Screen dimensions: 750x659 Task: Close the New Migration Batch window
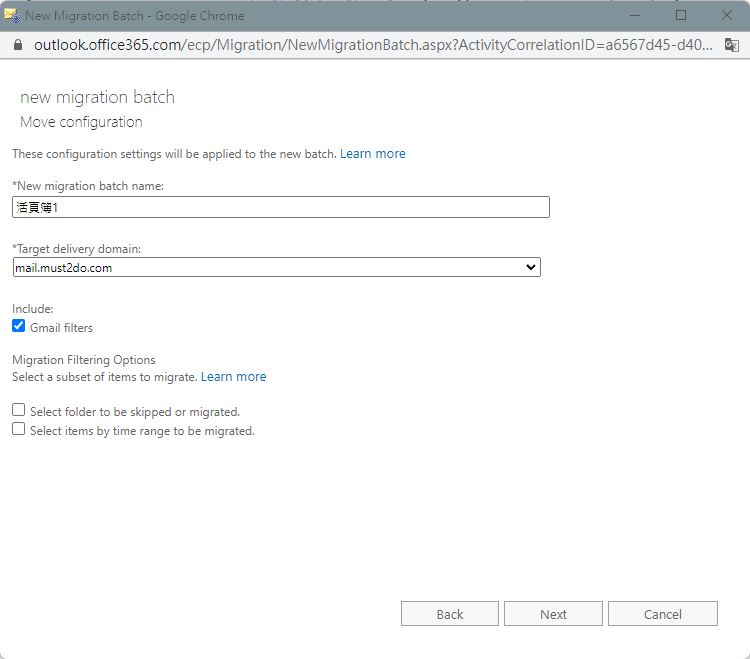tap(727, 15)
